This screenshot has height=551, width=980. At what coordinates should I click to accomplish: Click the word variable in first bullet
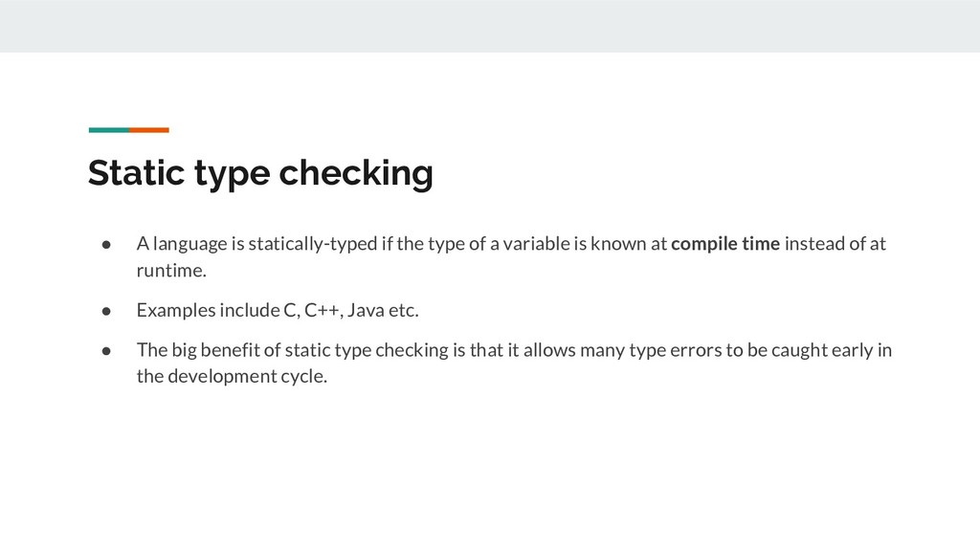point(537,244)
